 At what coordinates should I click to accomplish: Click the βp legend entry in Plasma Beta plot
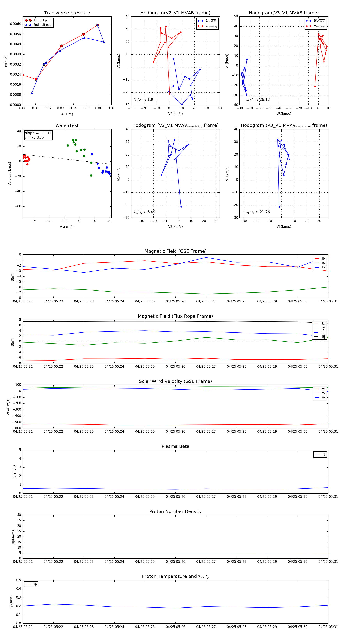(x=320, y=454)
